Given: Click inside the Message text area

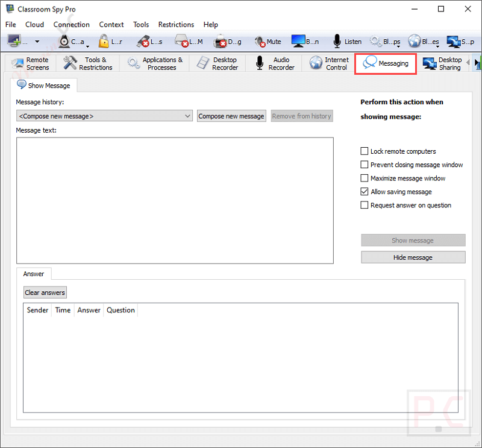Looking at the screenshot, I should coord(175,199).
